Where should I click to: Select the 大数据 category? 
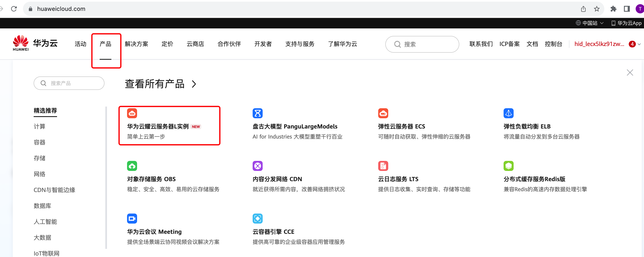click(42, 238)
